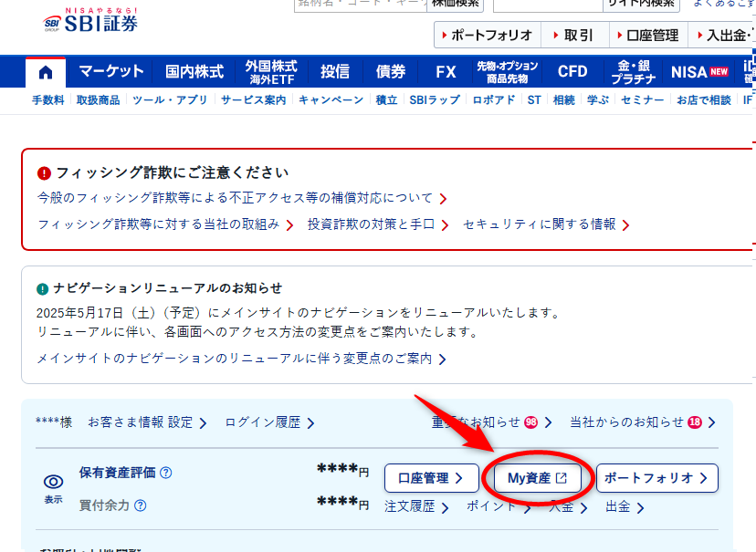Open the 相続 submenu link

tap(563, 99)
